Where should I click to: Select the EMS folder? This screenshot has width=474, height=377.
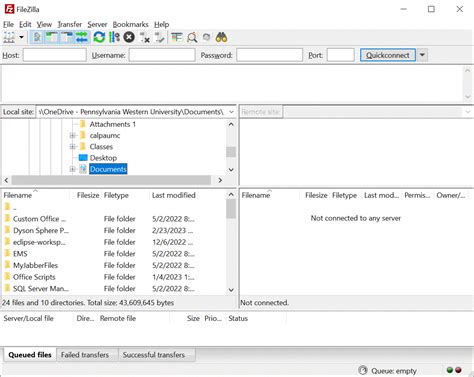coord(114,254)
